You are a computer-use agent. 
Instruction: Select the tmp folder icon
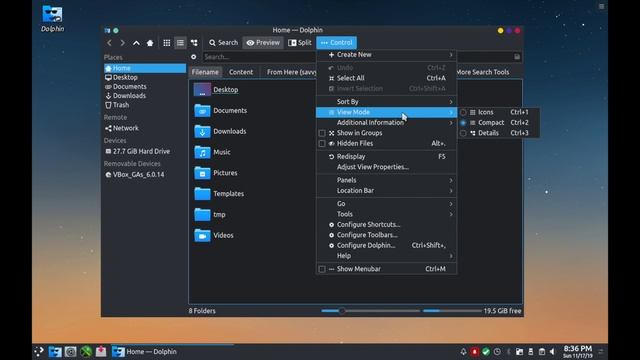point(202,215)
